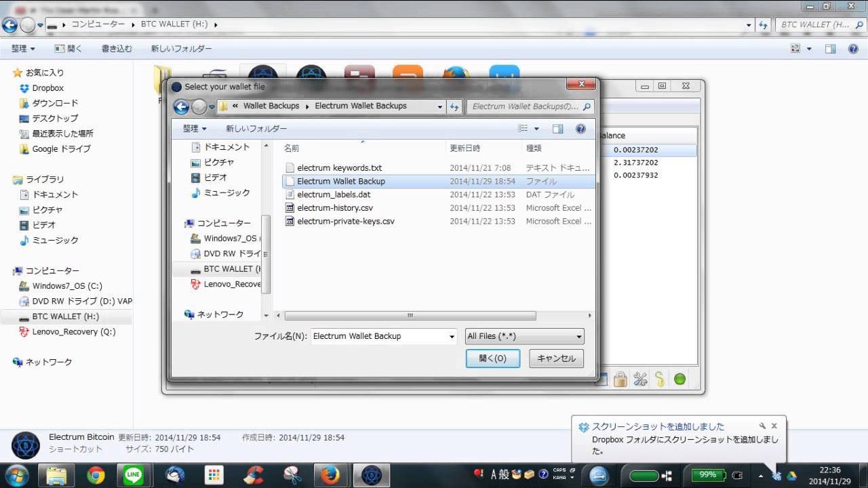Sort dialog files by 名前 column
The height and width of the screenshot is (488, 868).
pos(292,148)
